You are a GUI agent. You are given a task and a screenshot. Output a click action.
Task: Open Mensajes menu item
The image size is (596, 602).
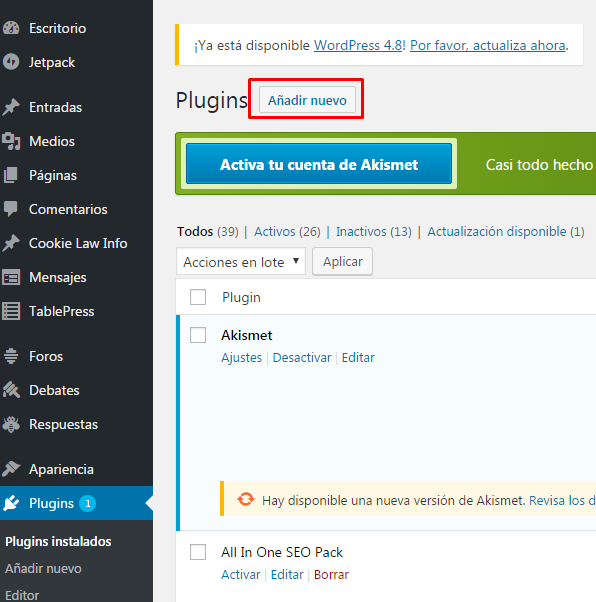[x=58, y=278]
